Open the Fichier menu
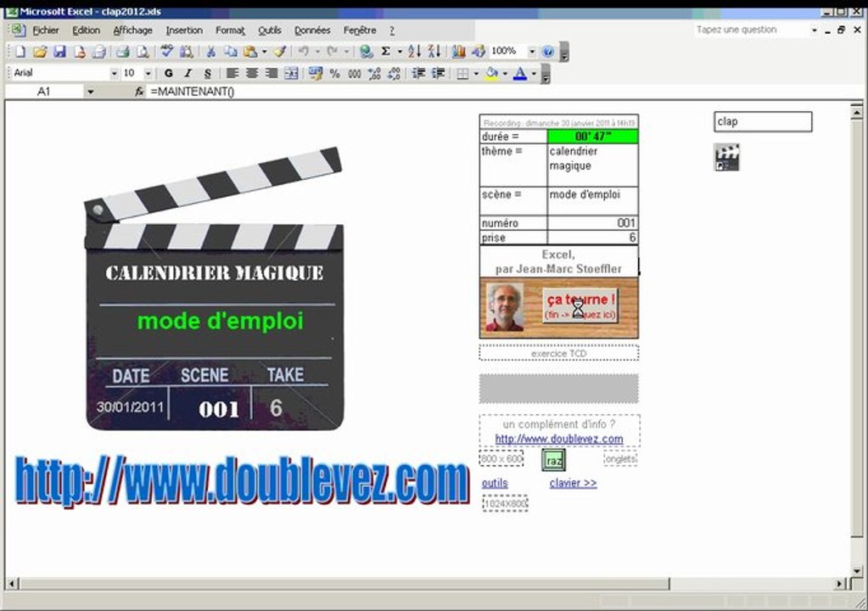868x611 pixels. (x=45, y=31)
